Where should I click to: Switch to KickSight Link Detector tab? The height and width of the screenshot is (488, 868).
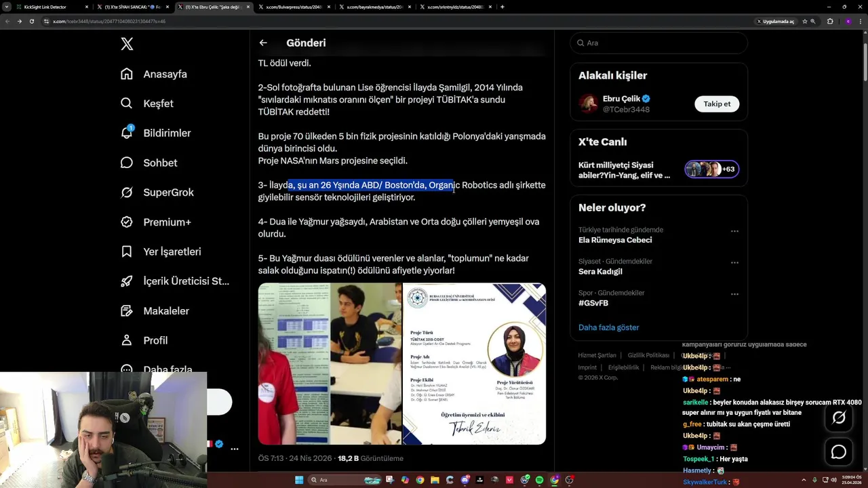[51, 7]
